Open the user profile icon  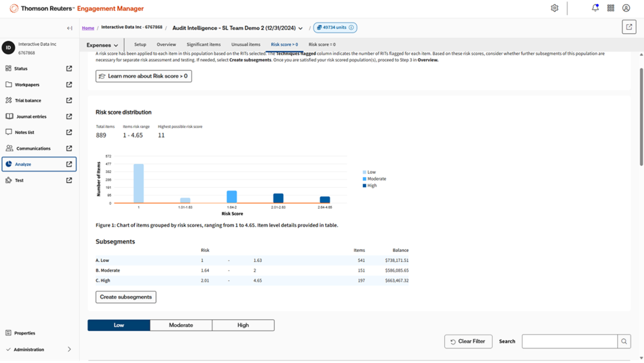tap(626, 8)
